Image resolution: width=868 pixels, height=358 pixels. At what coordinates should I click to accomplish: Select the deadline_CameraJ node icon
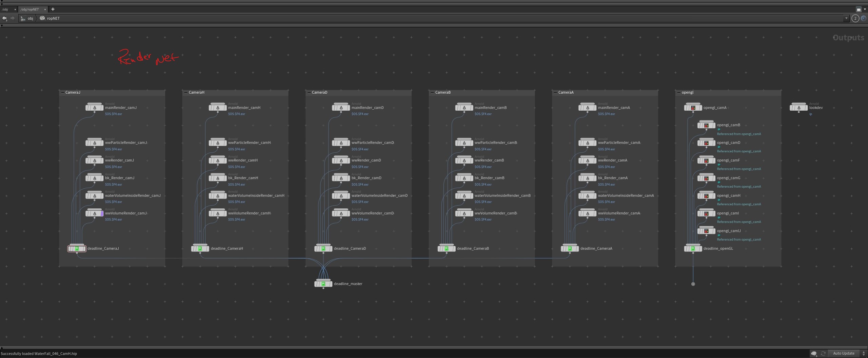pos(77,249)
